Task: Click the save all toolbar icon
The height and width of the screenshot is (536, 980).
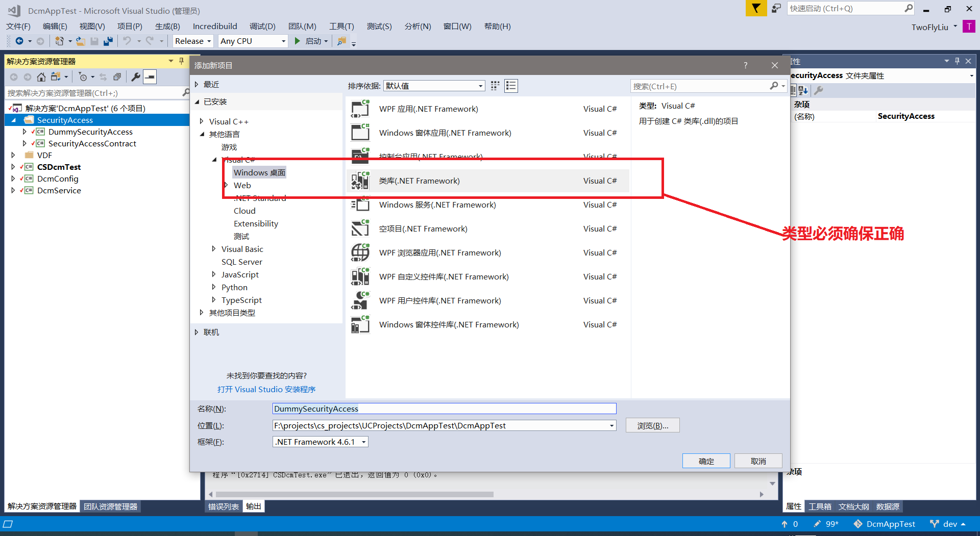Action: [x=108, y=41]
